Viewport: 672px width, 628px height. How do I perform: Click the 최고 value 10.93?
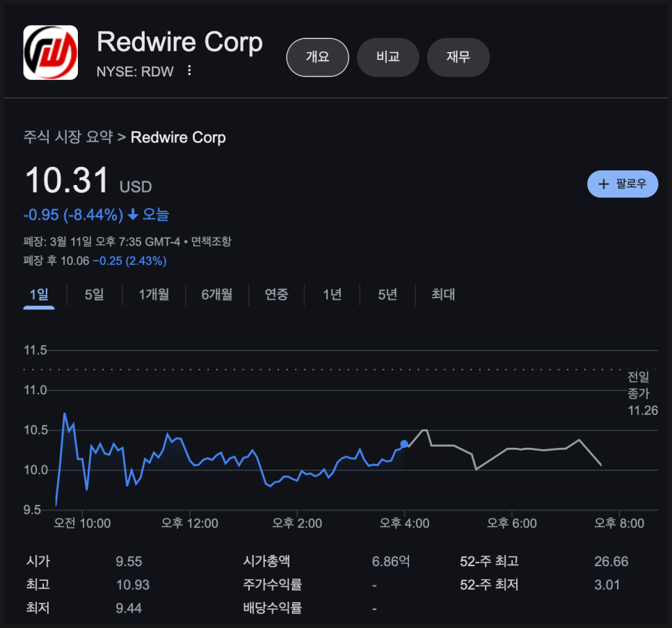click(x=133, y=585)
